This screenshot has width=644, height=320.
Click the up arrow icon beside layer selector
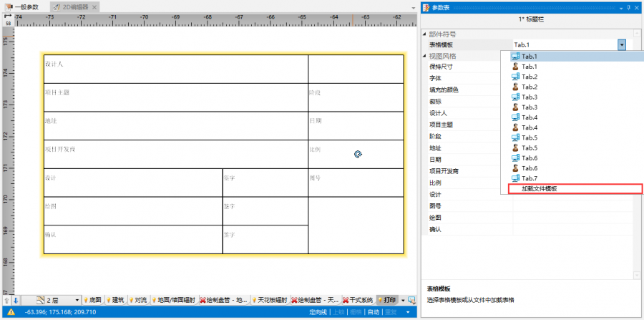tap(7, 300)
